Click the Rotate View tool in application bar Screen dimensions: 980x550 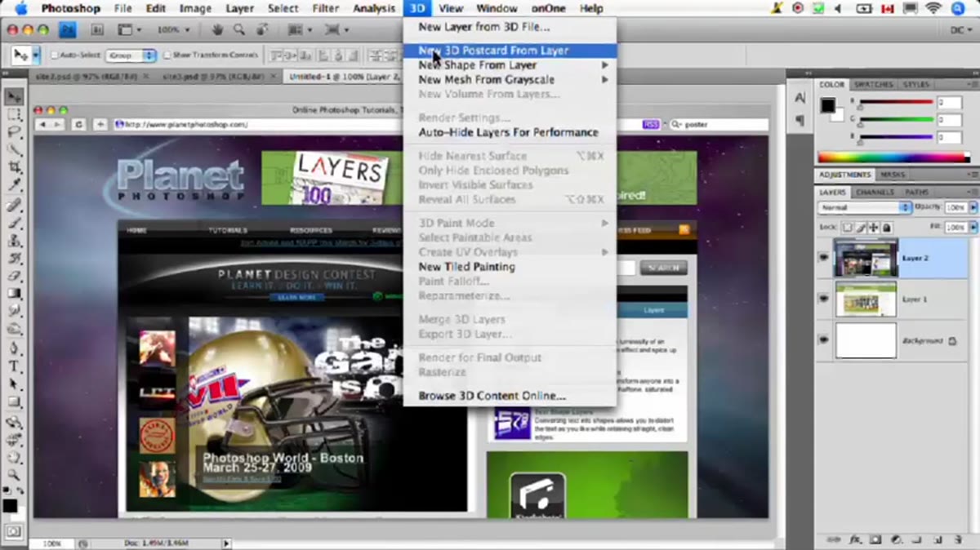tap(261, 29)
